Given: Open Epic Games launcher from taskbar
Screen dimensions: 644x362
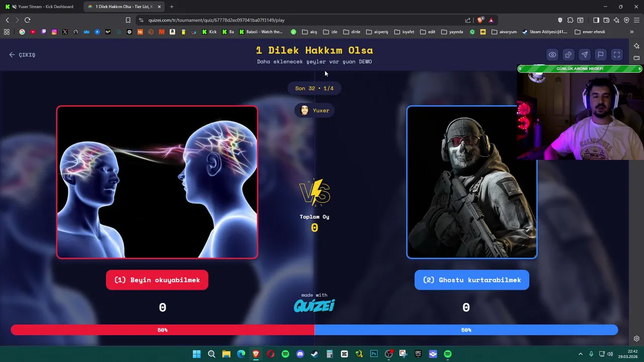Looking at the screenshot, I should coord(418,354).
